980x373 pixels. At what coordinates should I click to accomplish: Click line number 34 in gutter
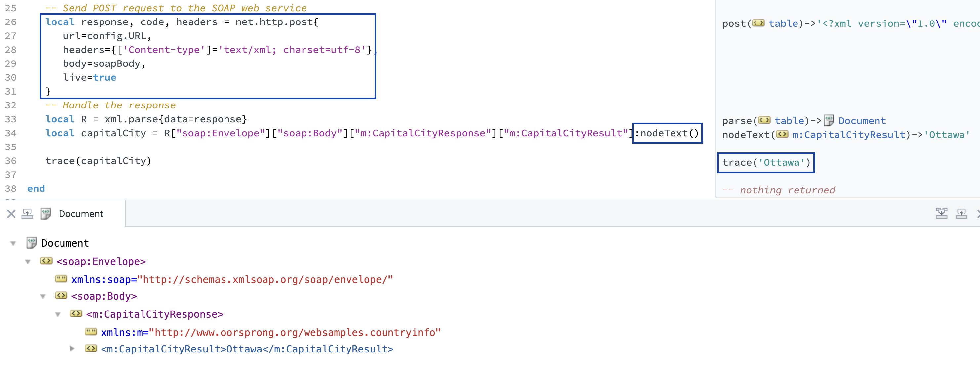[x=11, y=133]
